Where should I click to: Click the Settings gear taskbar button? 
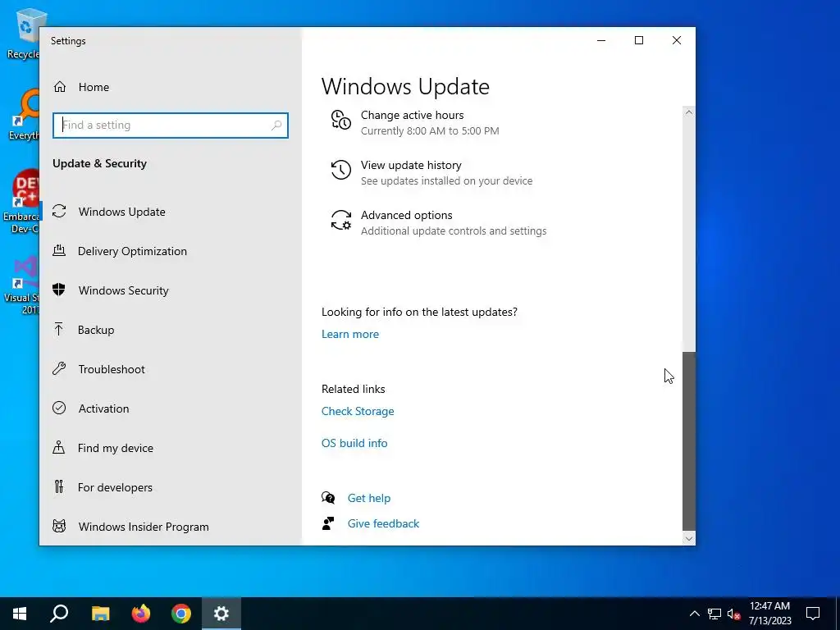[221, 614]
